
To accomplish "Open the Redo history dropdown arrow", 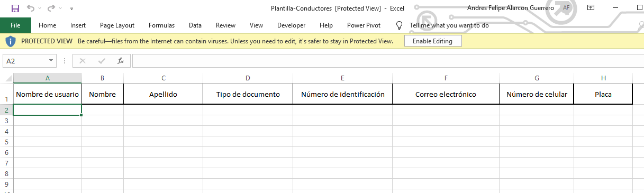I will point(60,8).
